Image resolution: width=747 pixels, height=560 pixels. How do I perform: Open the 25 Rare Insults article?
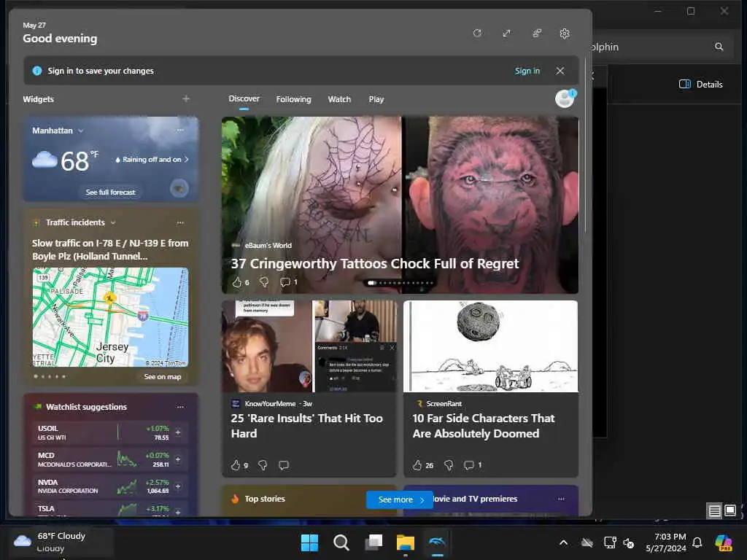[307, 426]
